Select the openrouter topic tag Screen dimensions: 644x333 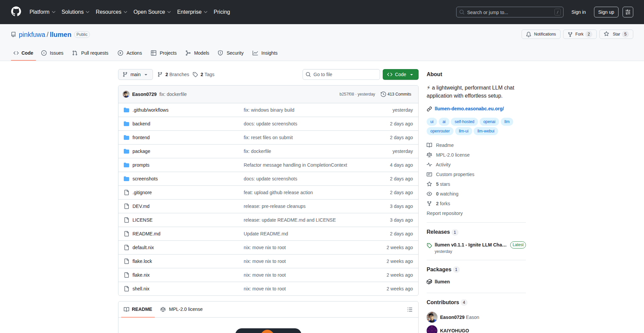[440, 131]
